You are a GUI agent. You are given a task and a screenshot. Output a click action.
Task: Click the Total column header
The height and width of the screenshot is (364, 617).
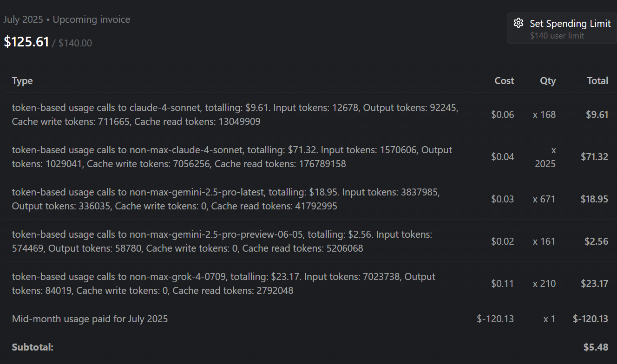[597, 81]
